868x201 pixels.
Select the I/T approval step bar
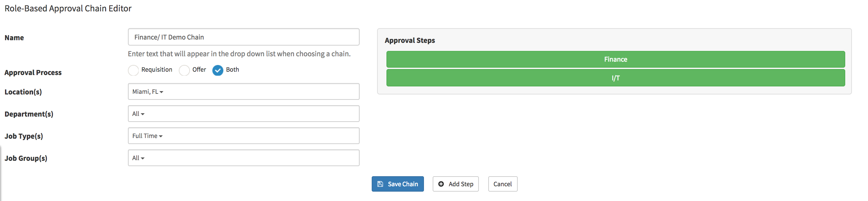tap(615, 78)
